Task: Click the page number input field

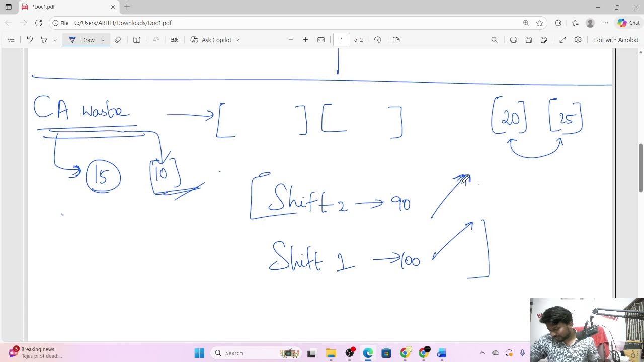Action: pos(341,40)
